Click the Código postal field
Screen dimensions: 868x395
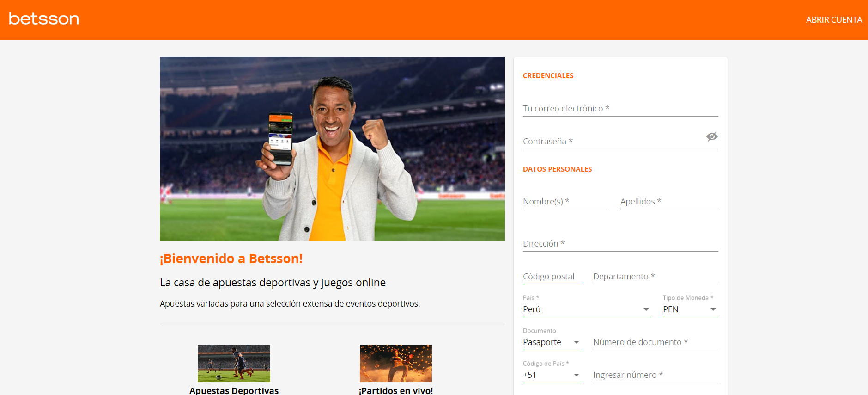click(x=552, y=277)
